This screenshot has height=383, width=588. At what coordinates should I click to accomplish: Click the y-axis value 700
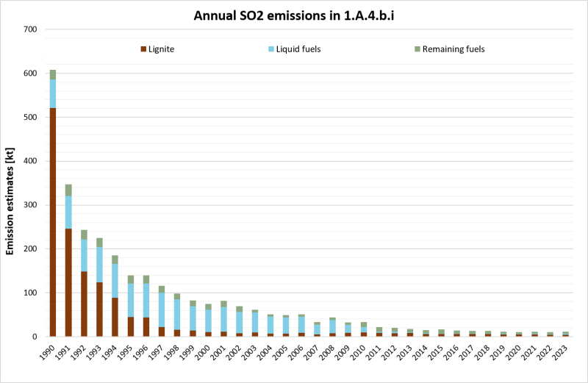30,29
